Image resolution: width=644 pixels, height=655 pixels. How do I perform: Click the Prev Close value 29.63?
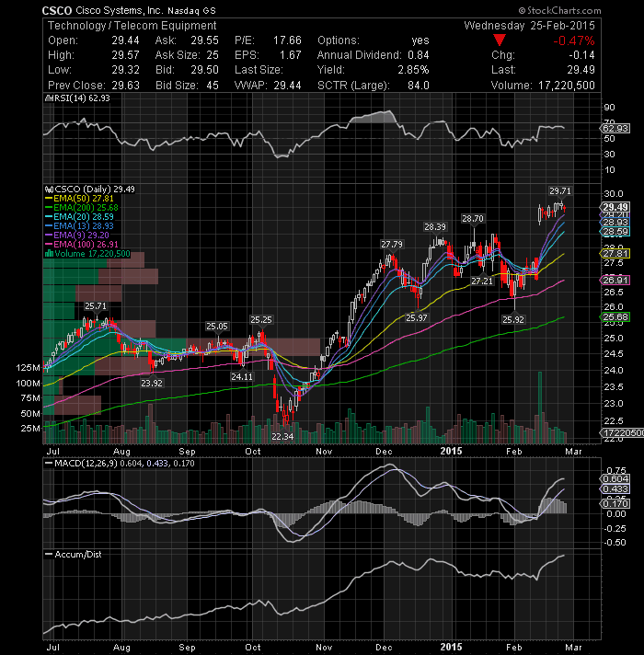(125, 86)
